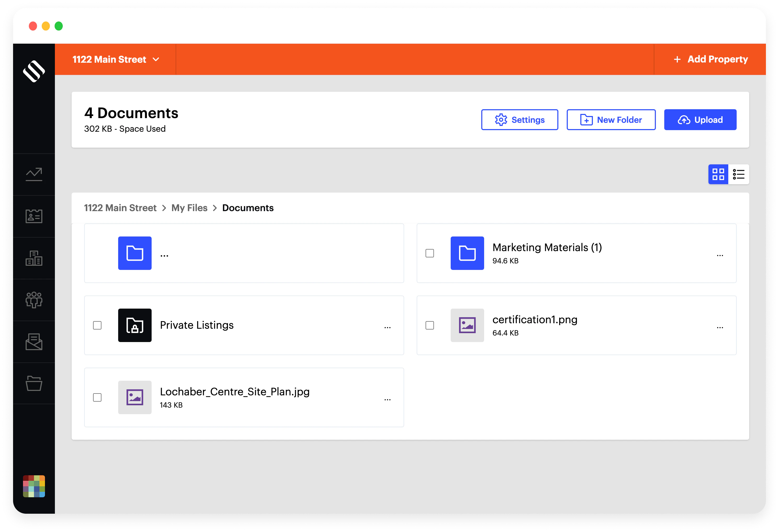Screen dimensions: 779x532
Task: Go to the 1122 Main Street breadcrumb
Action: (x=121, y=208)
